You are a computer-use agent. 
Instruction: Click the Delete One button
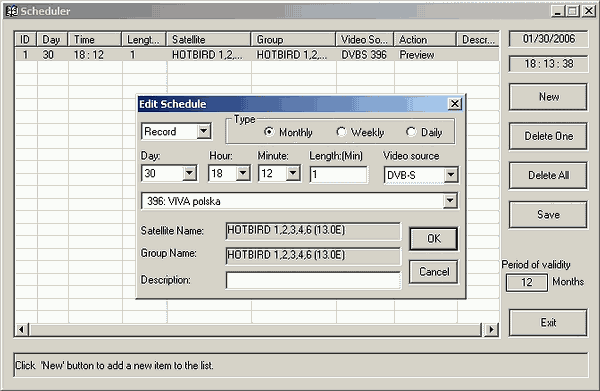pos(548,136)
